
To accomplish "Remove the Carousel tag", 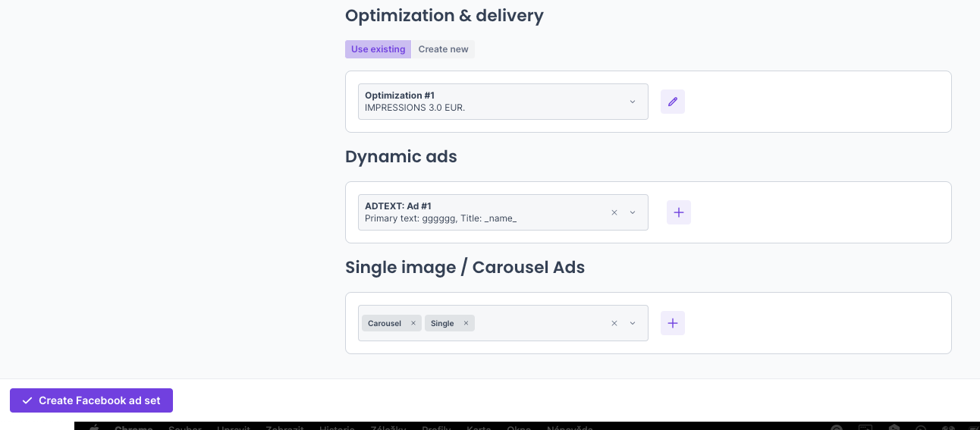I will [x=413, y=323].
